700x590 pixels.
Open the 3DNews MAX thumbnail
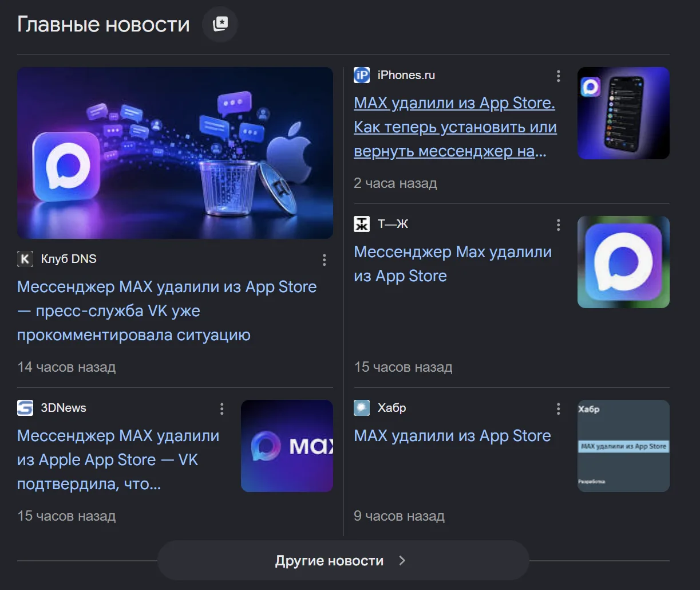(287, 446)
